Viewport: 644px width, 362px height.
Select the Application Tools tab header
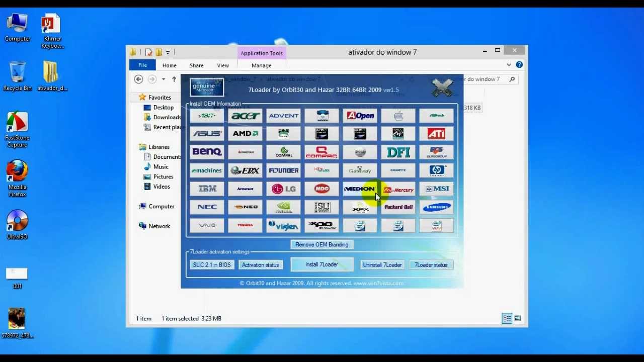[262, 53]
